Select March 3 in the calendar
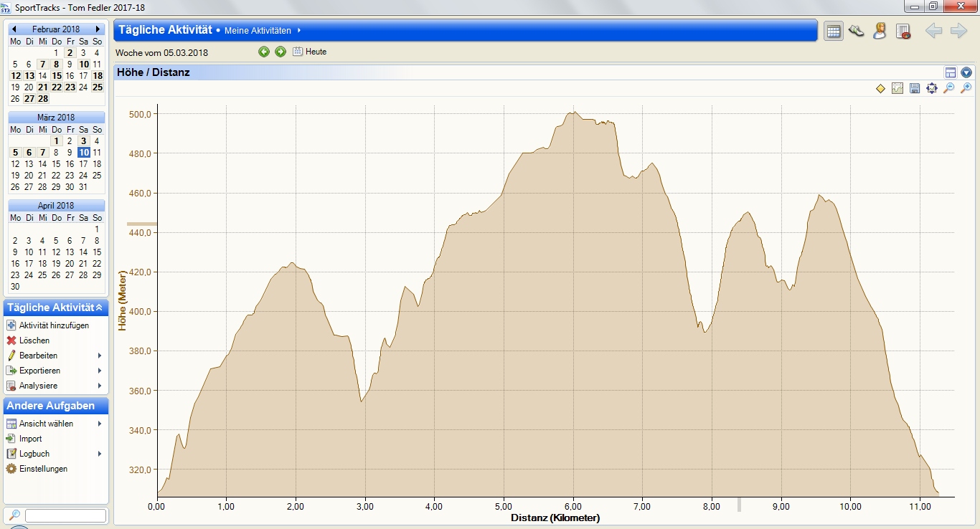Viewport: 980px width, 529px height. (83, 141)
